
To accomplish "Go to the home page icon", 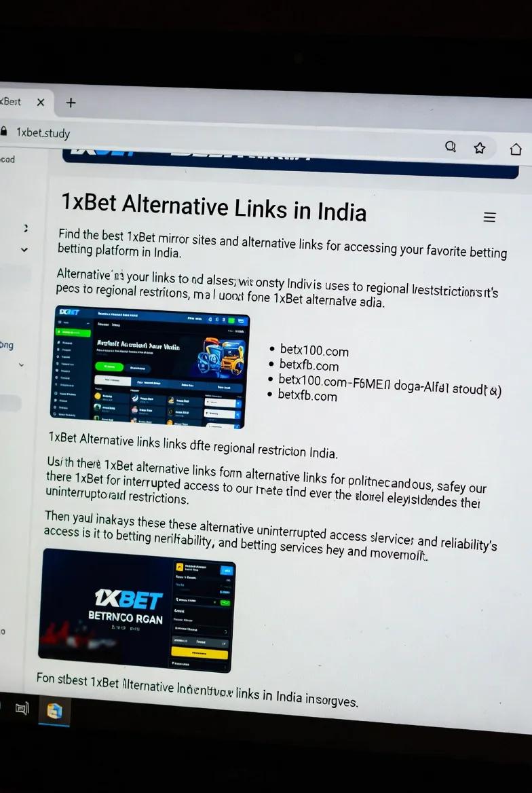I will click(516, 149).
